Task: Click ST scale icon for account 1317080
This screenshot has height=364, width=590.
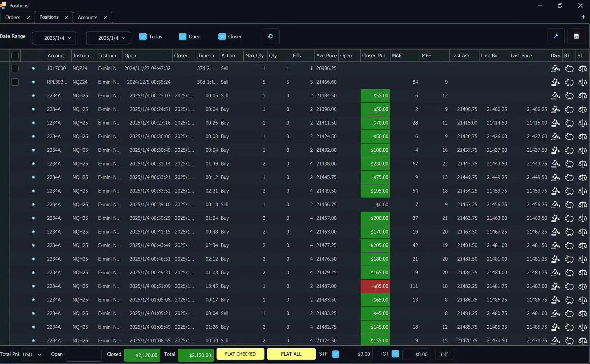Action: pyautogui.click(x=583, y=69)
